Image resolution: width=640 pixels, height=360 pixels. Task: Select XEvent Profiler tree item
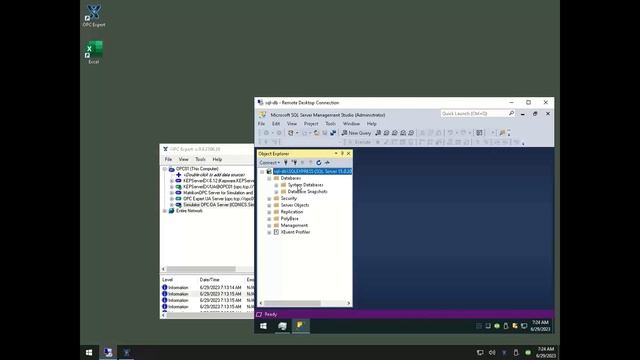(x=295, y=232)
